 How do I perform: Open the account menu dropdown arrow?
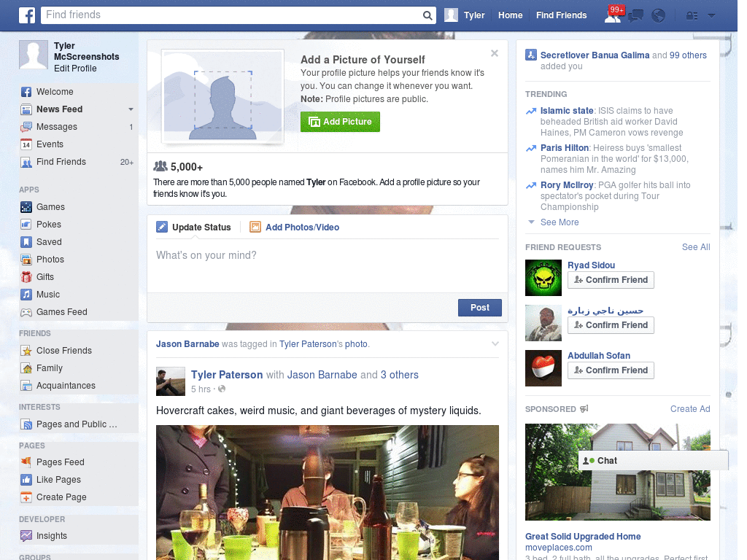pos(712,16)
